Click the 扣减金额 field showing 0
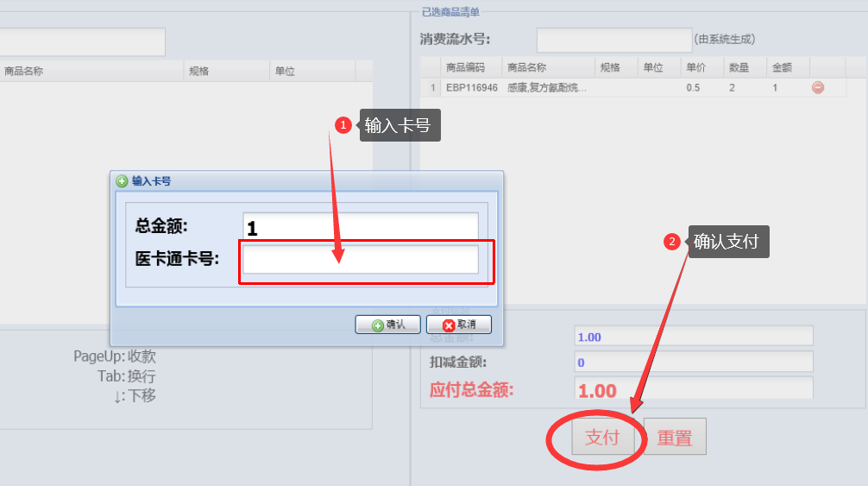868x486 pixels. click(694, 362)
